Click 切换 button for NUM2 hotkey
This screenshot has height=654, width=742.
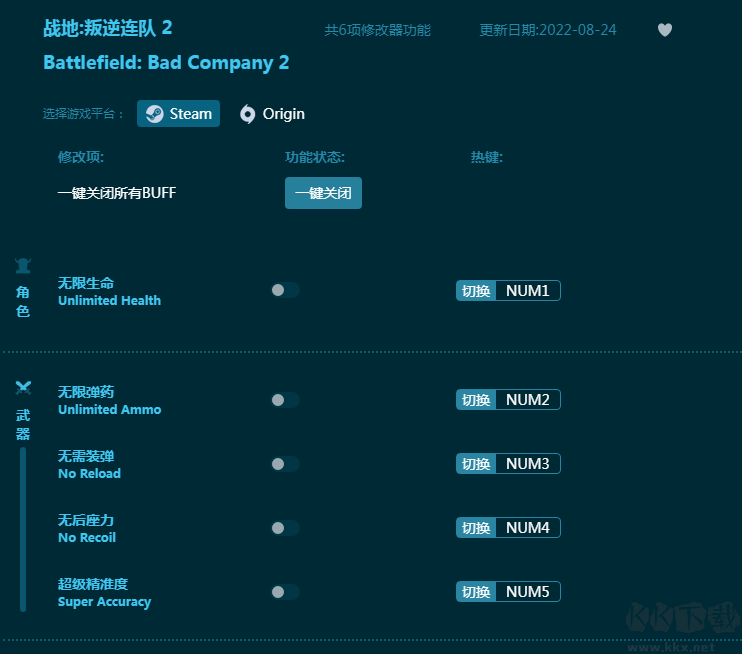(476, 400)
